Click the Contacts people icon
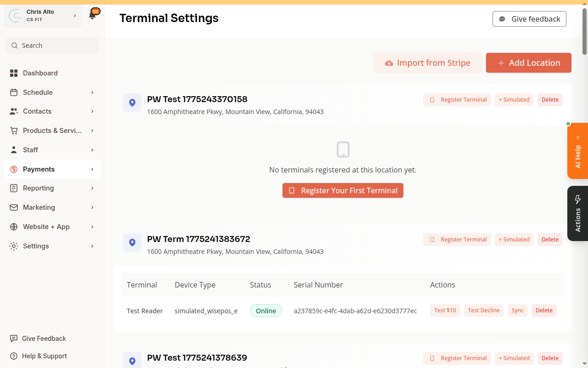 coord(14,111)
